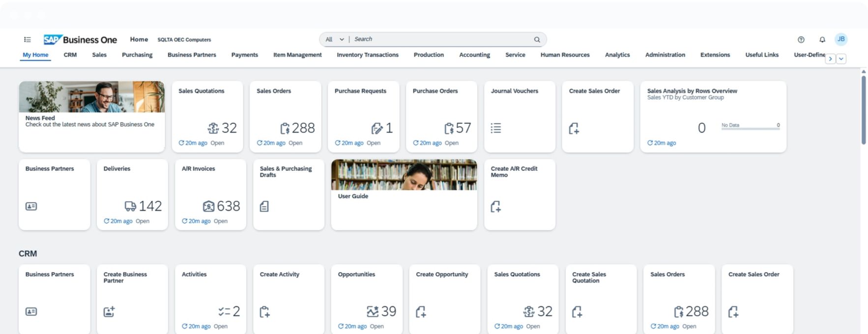Open the hamburger navigation menu icon
Viewport: 868px width, 334px height.
coord(28,40)
